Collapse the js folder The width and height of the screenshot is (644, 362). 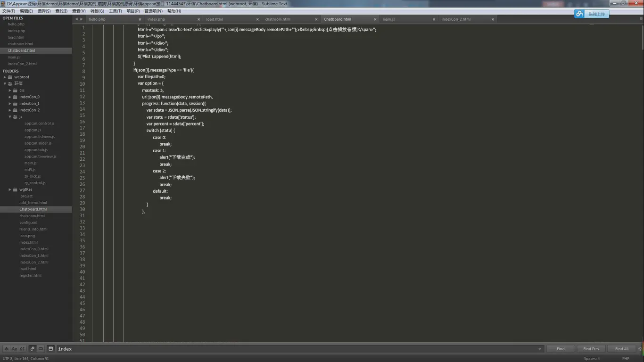pyautogui.click(x=10, y=117)
